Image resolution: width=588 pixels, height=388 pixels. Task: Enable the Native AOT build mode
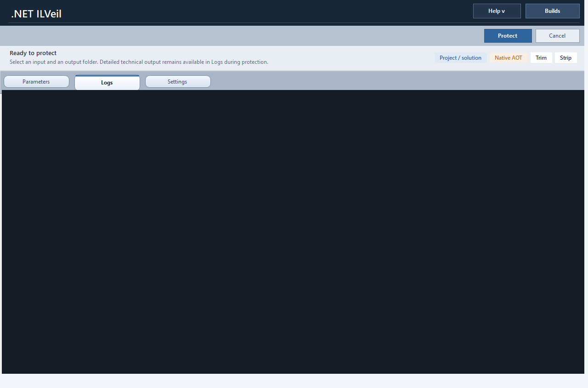click(508, 57)
